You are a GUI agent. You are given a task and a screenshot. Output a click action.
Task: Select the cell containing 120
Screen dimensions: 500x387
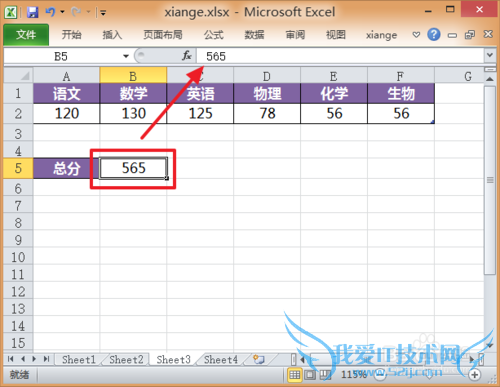[66, 114]
